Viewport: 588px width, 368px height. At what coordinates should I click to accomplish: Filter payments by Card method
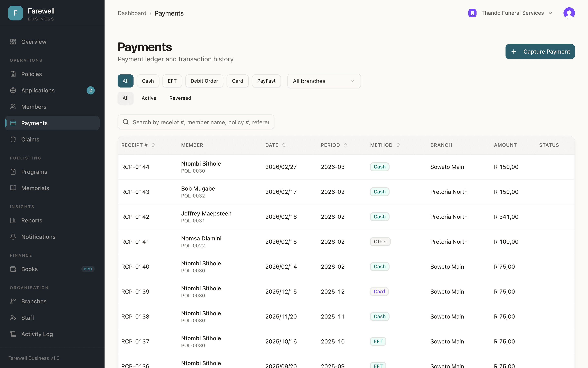[237, 81]
